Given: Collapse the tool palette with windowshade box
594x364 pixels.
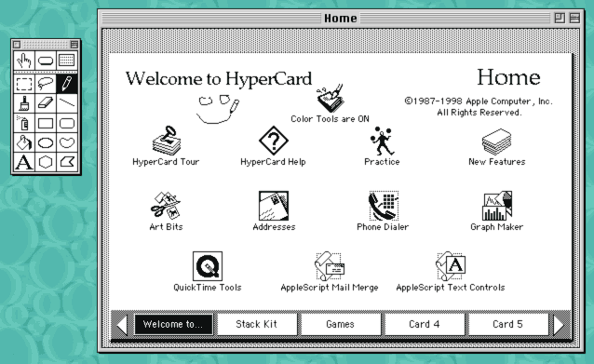Looking at the screenshot, I should click(x=74, y=45).
